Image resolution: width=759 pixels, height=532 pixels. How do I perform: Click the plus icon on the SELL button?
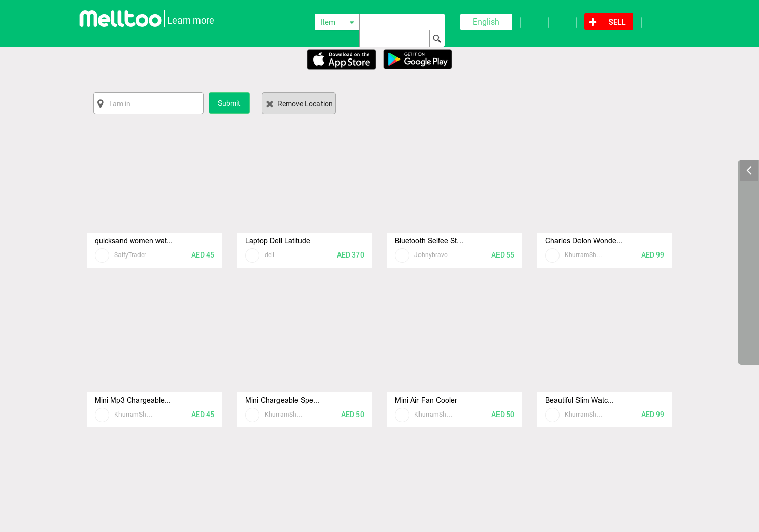592,22
